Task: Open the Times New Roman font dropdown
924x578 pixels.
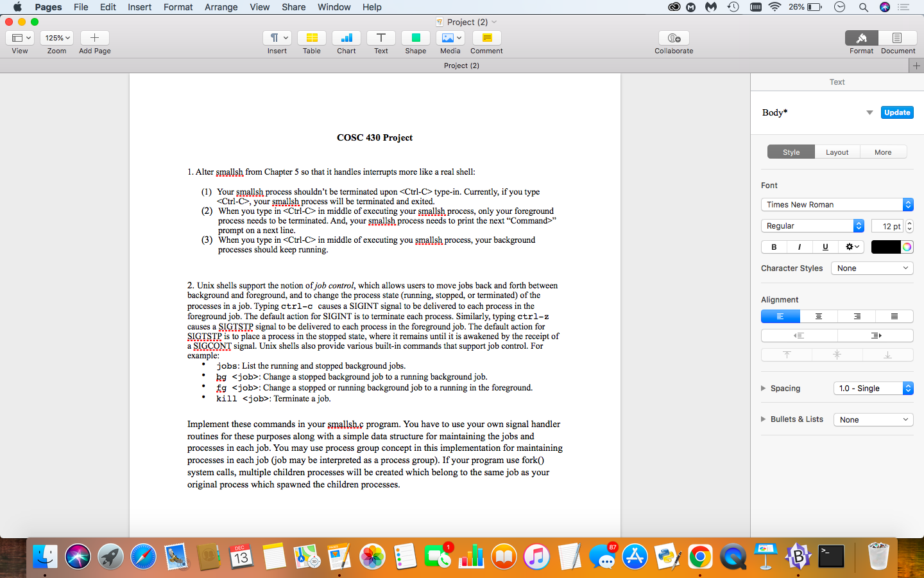Action: coord(837,204)
